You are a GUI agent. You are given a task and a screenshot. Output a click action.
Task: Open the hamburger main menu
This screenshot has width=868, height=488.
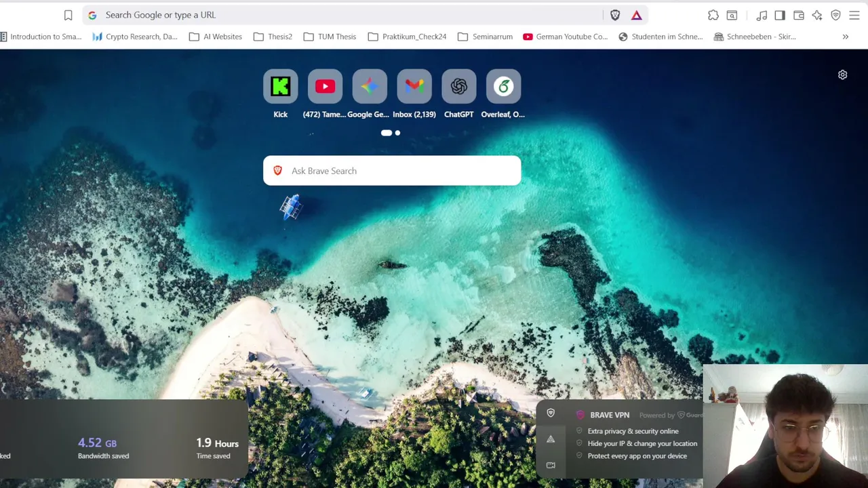[854, 15]
